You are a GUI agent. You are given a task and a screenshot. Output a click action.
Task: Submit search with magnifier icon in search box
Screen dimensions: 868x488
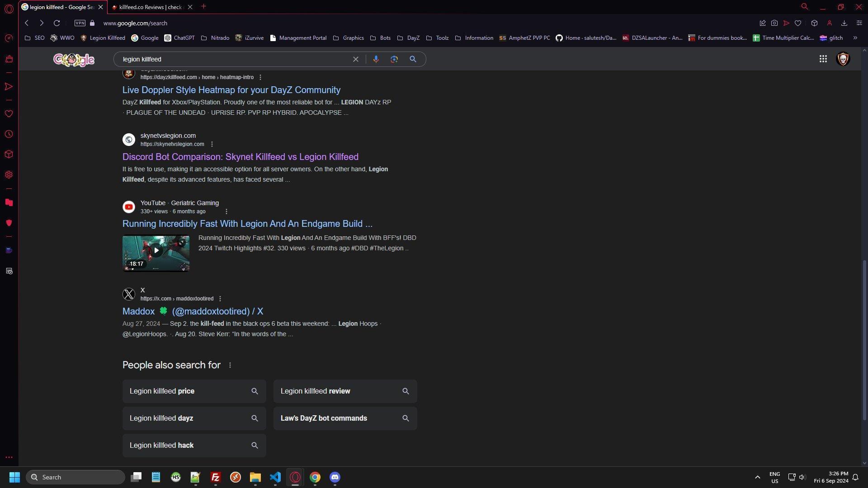(x=413, y=59)
